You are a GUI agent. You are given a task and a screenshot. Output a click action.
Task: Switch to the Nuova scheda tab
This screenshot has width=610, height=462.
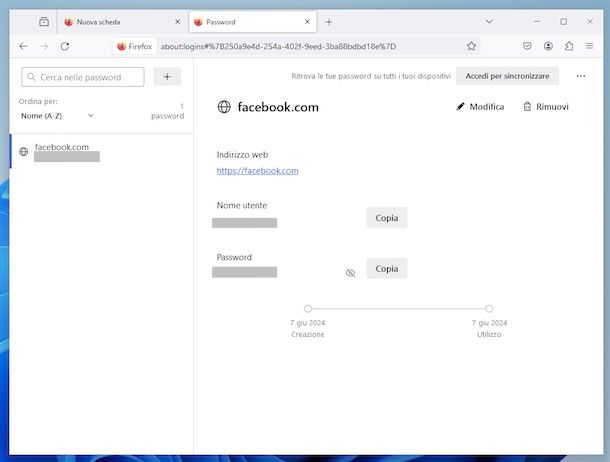click(x=122, y=22)
